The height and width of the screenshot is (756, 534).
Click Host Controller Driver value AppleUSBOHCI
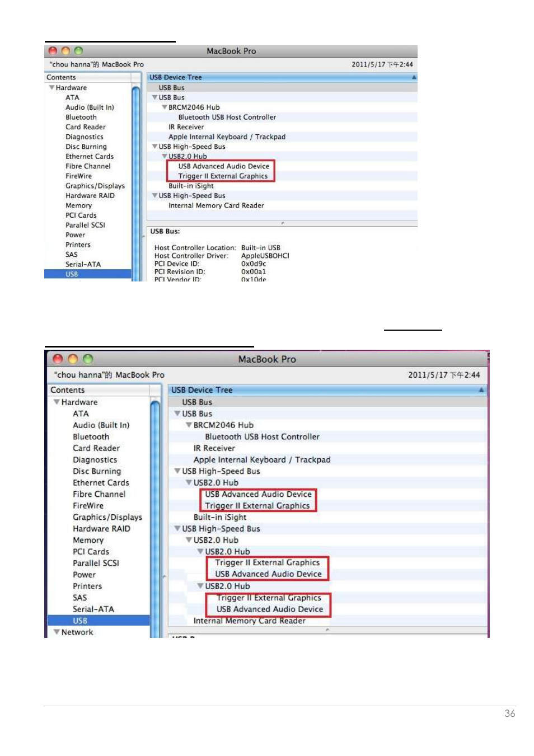(265, 256)
